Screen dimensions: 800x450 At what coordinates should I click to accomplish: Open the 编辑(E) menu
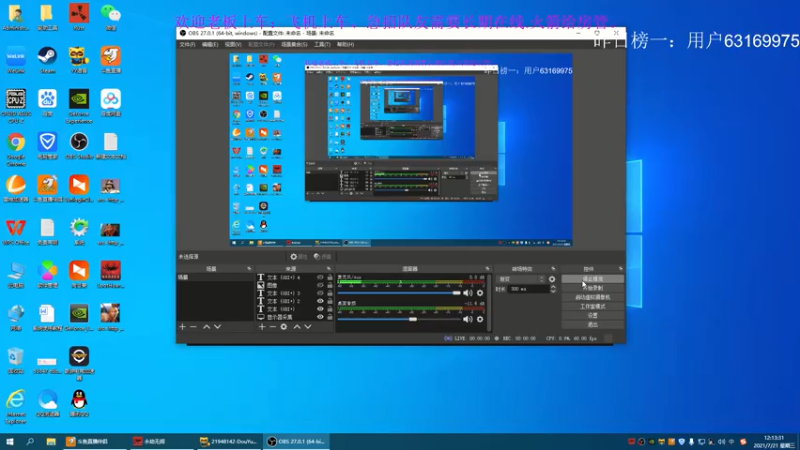click(210, 44)
